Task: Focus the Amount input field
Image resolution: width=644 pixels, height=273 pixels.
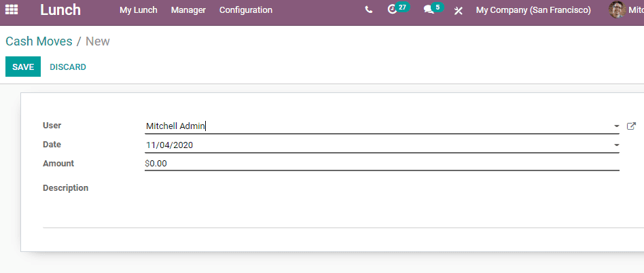Action: [380, 164]
